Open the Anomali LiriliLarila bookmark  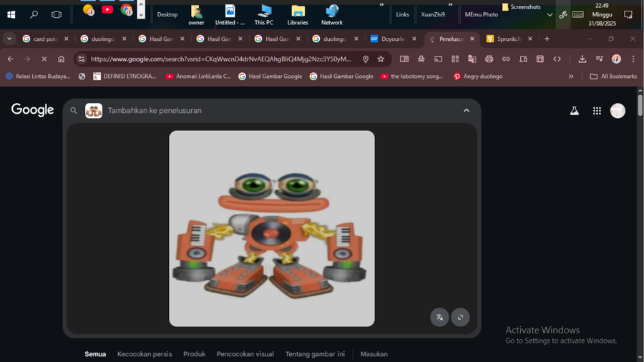pyautogui.click(x=198, y=77)
